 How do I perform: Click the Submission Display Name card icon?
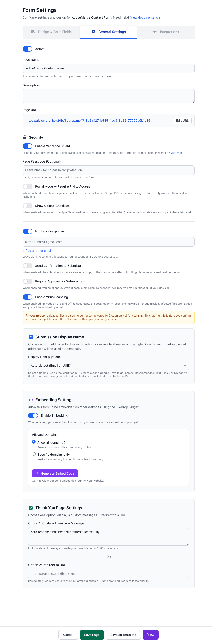point(31,337)
